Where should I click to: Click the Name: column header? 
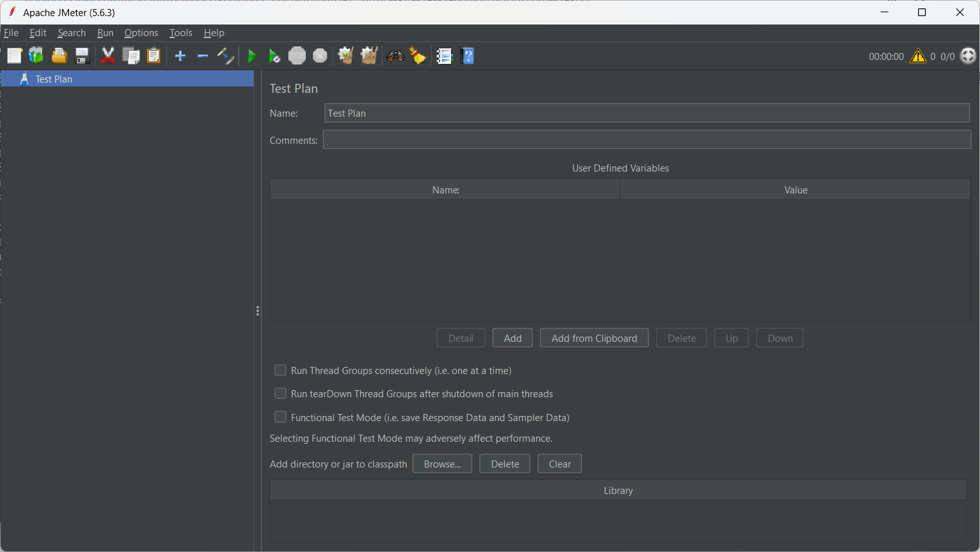point(445,190)
